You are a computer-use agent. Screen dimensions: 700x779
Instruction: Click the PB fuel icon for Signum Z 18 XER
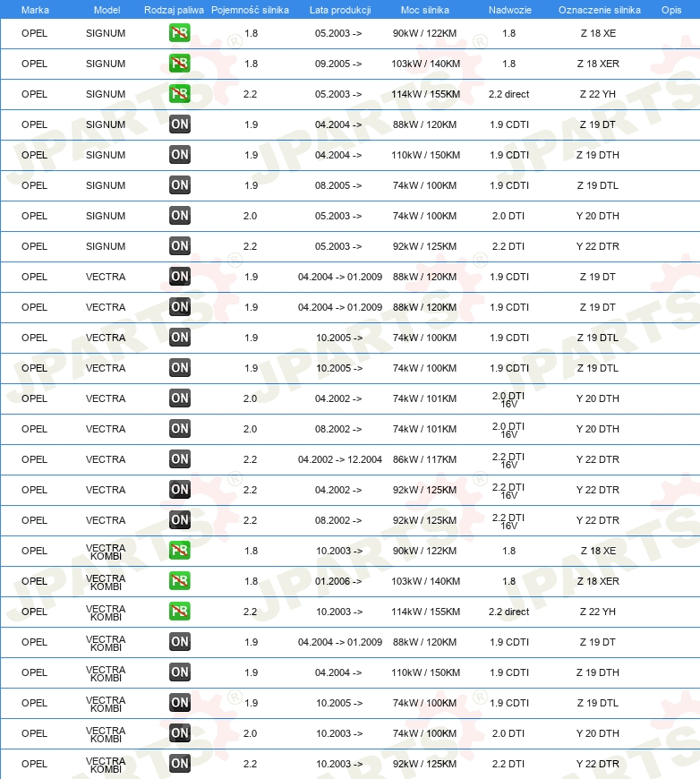coord(179,64)
